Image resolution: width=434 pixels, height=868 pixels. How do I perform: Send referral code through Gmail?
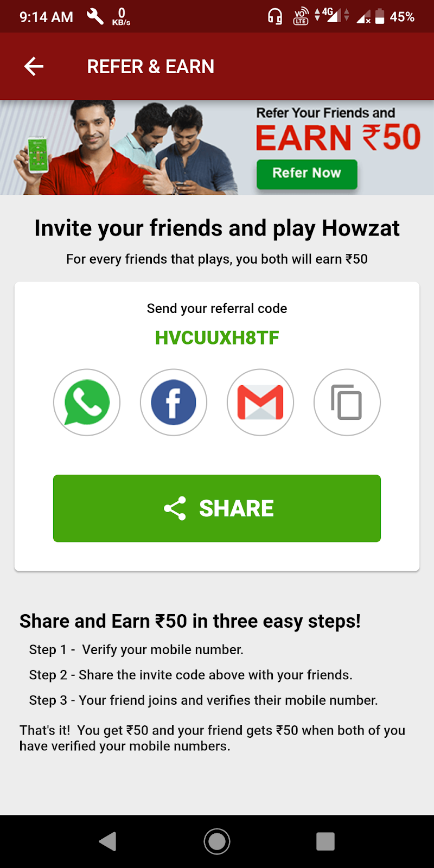pyautogui.click(x=260, y=403)
